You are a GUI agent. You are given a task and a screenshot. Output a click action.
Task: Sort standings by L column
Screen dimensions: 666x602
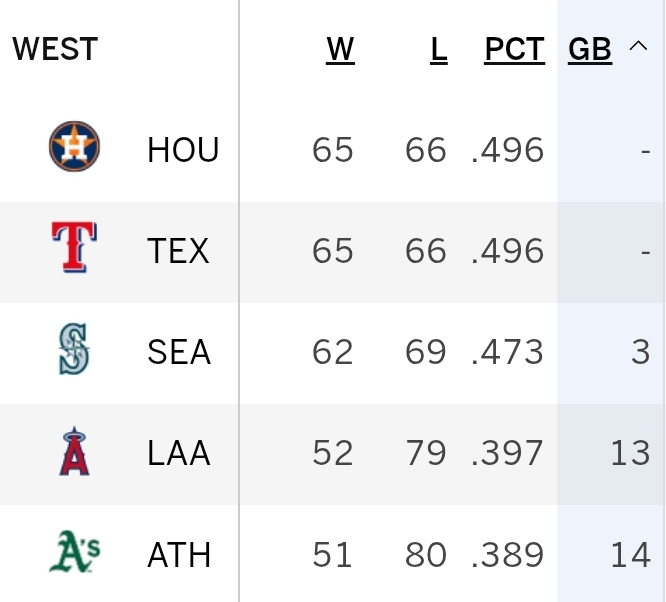tap(439, 50)
